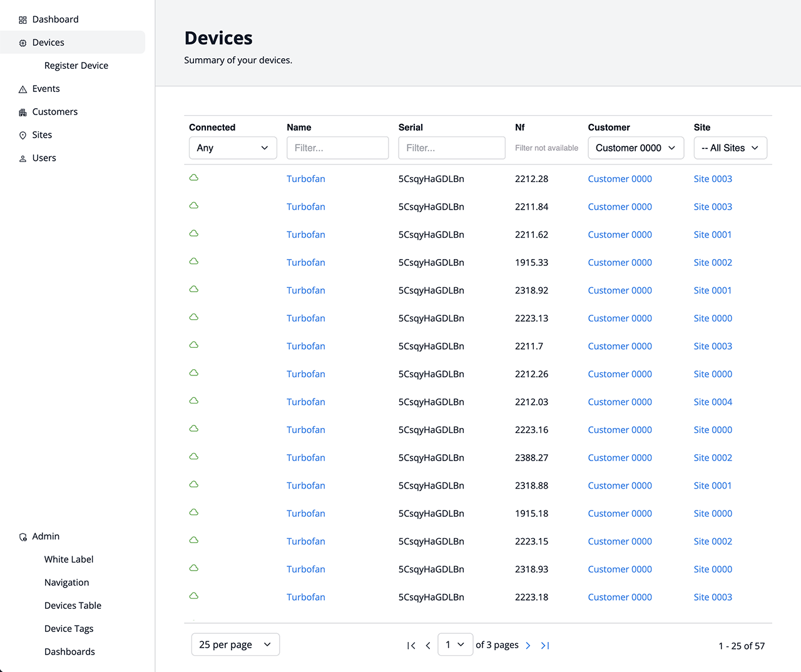The image size is (801, 672).
Task: Click the Dashboard grid icon in sidebar
Action: (x=23, y=20)
